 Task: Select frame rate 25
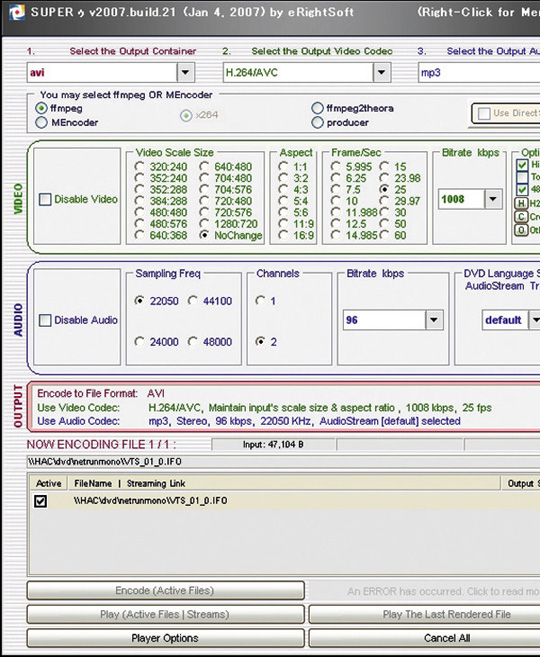coord(384,189)
